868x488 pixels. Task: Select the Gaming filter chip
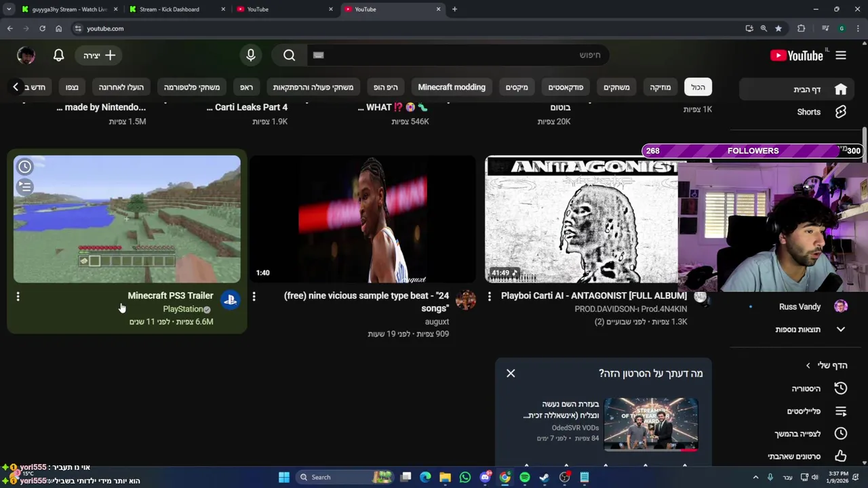tap(616, 87)
